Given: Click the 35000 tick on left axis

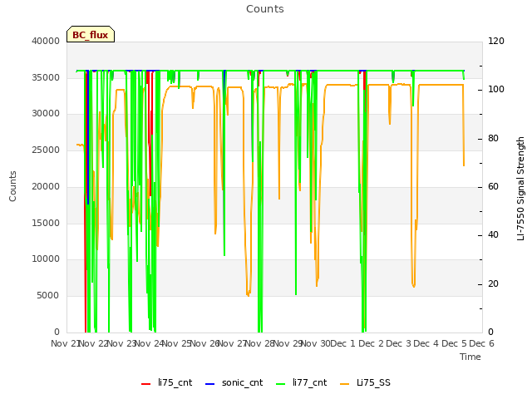Looking at the screenshot, I should pyautogui.click(x=46, y=77).
